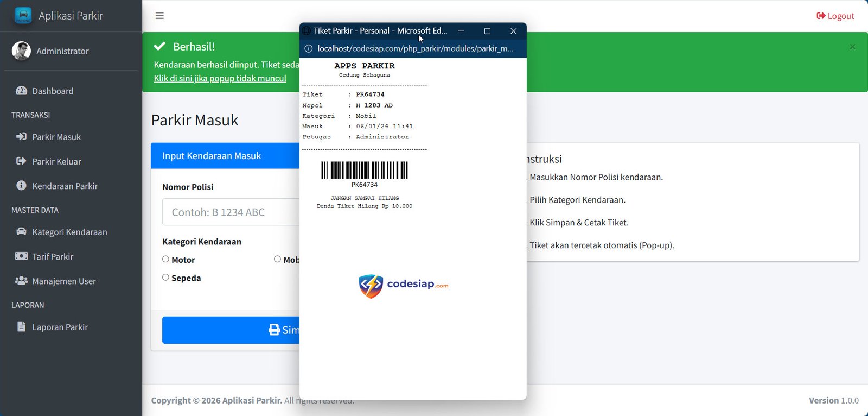Open Manajemen User menu item

(x=71, y=281)
